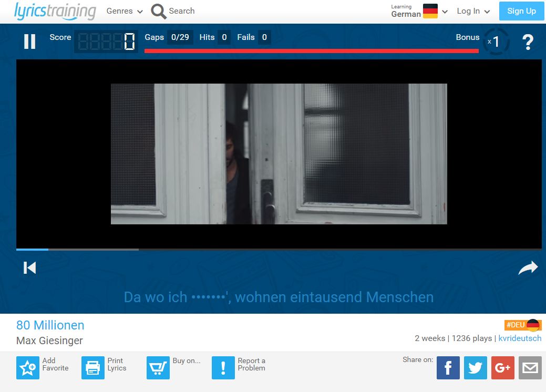Share the song on Google Plus
546x392 pixels.
pyautogui.click(x=502, y=368)
